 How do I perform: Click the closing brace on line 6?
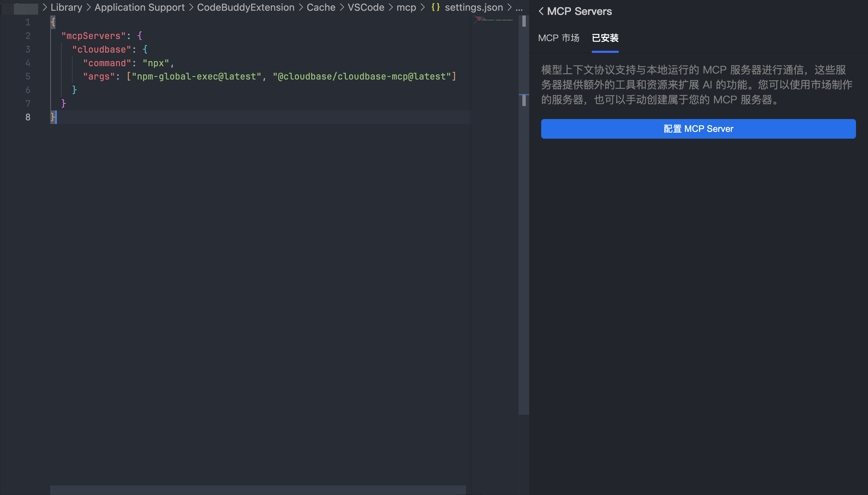[75, 90]
